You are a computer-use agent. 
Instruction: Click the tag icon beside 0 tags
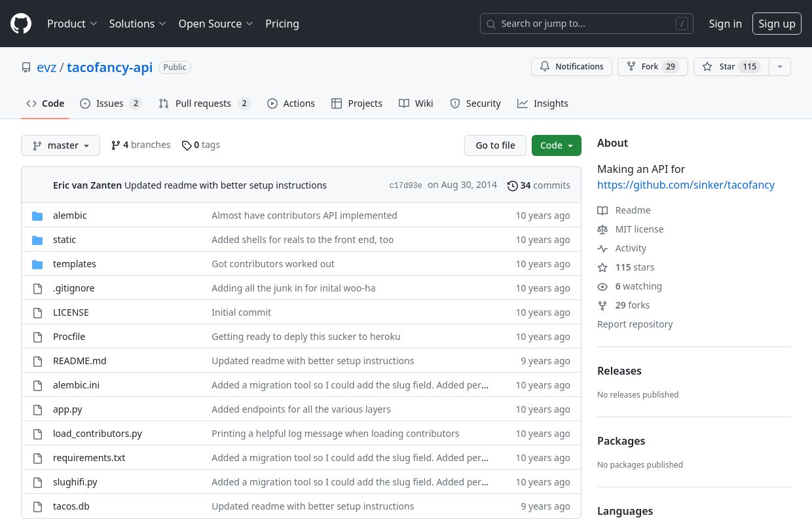187,145
